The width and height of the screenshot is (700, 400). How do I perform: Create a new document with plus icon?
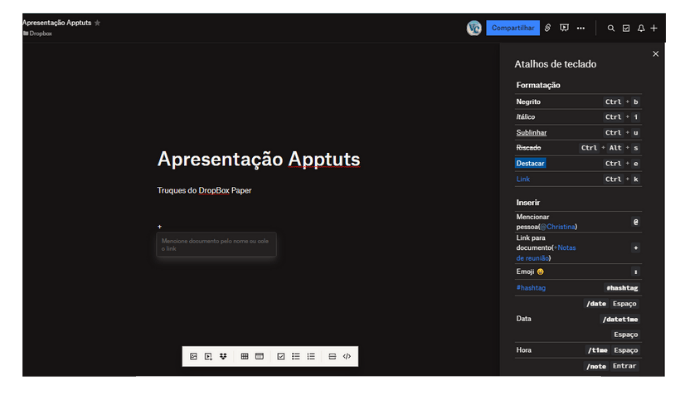(x=654, y=28)
